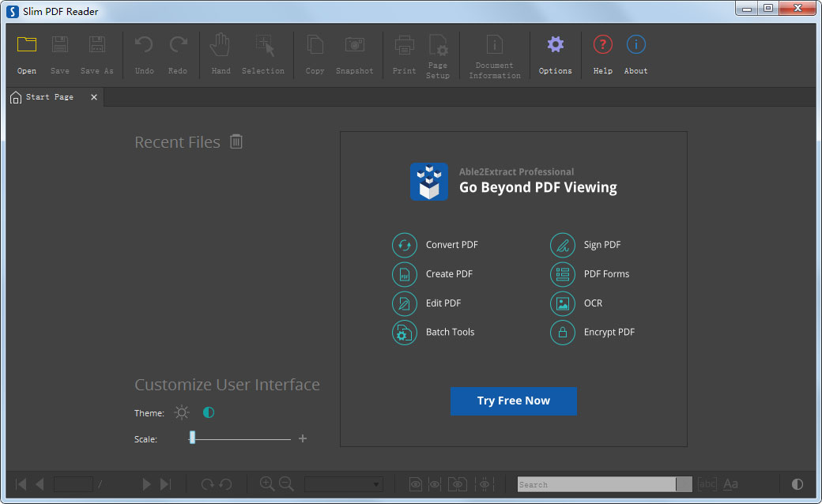Select the dark theme option
Image resolution: width=822 pixels, height=504 pixels.
(x=209, y=412)
